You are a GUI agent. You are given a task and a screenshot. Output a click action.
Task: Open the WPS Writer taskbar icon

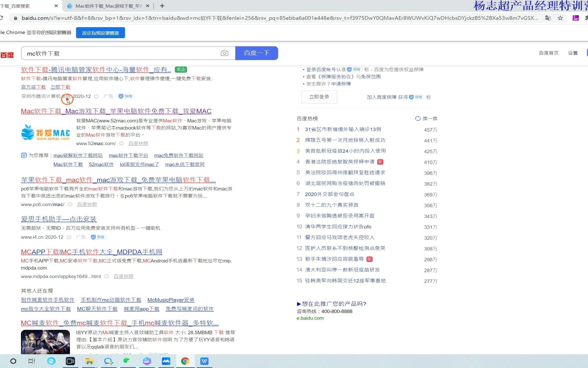pos(204,361)
